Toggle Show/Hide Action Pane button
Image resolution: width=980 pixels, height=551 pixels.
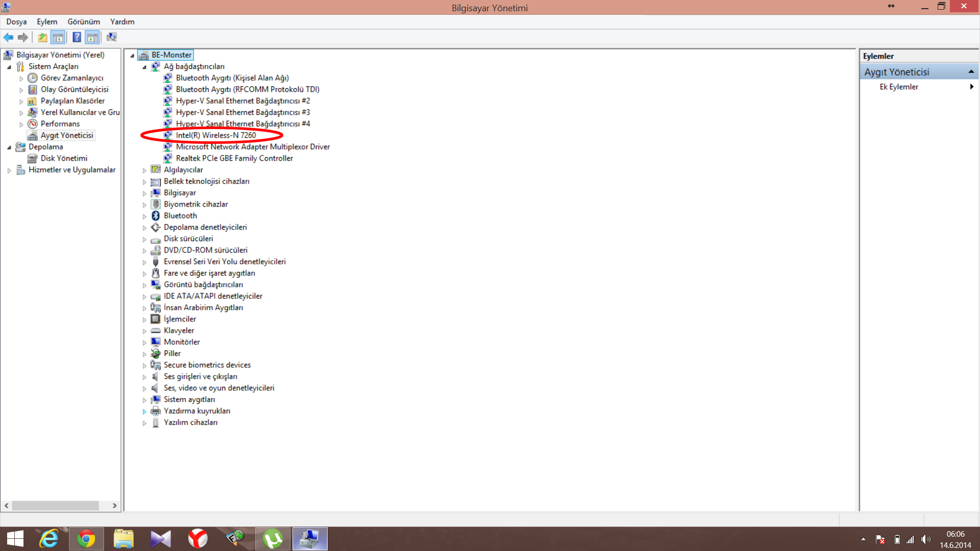pos(92,37)
